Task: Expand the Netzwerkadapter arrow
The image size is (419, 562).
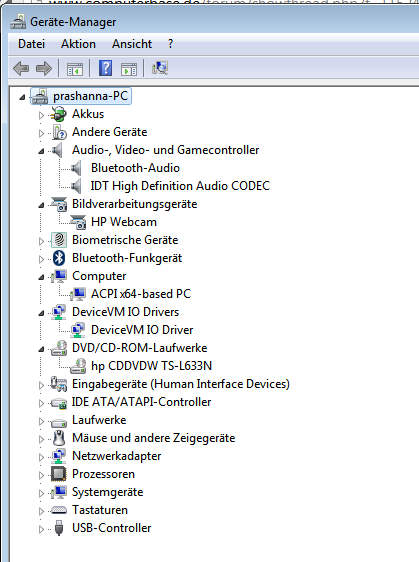Action: [x=41, y=457]
